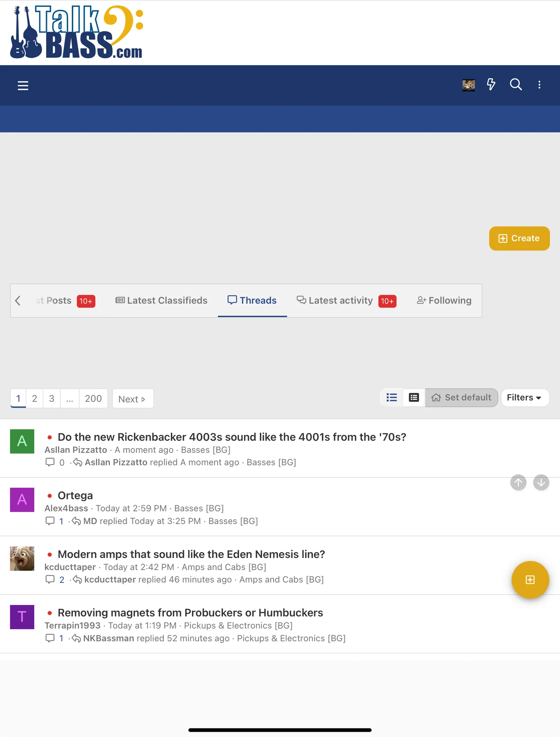Go to page 3
Viewport: 560px width, 737px height.
pos(52,398)
